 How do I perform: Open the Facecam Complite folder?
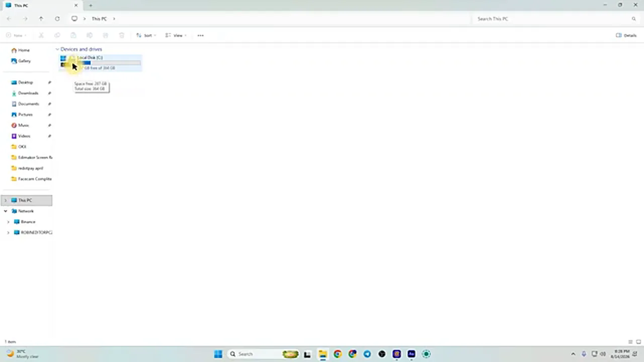coord(31,179)
